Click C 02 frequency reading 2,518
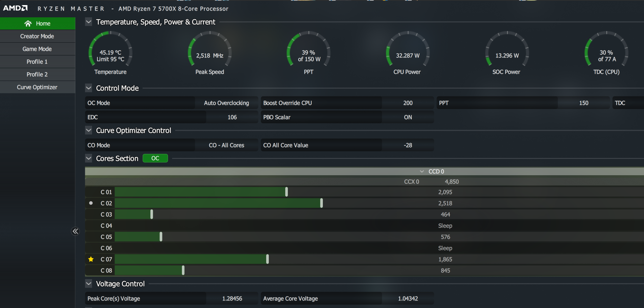The width and height of the screenshot is (644, 308). 445,203
